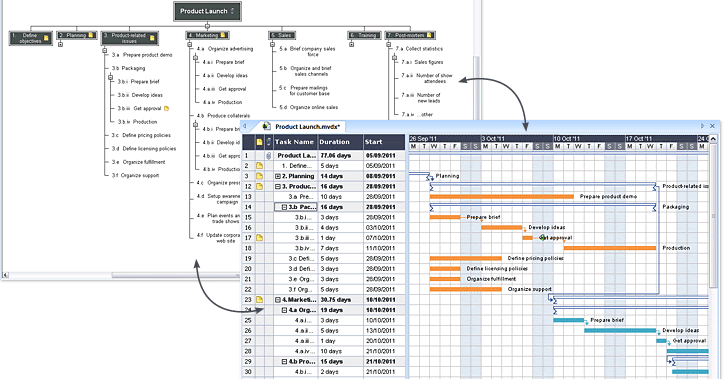Click the right tab navigation arrow
This screenshot has height=379, width=723.
703,126
